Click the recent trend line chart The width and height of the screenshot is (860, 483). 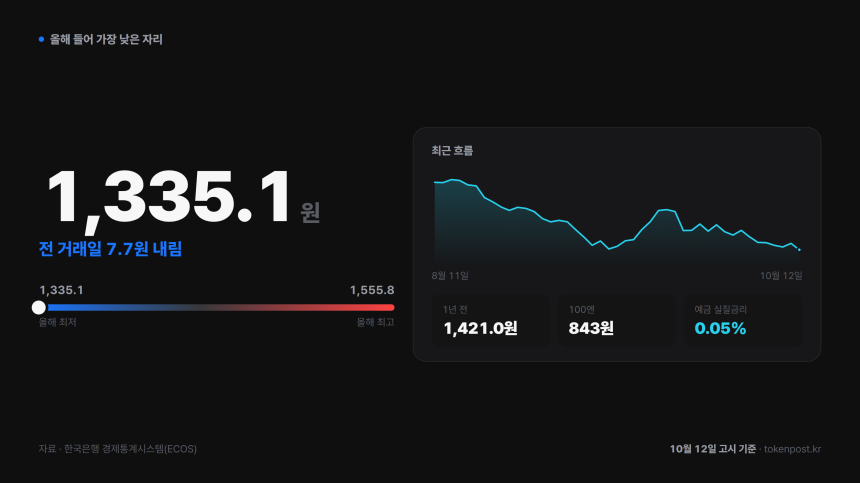[x=617, y=219]
